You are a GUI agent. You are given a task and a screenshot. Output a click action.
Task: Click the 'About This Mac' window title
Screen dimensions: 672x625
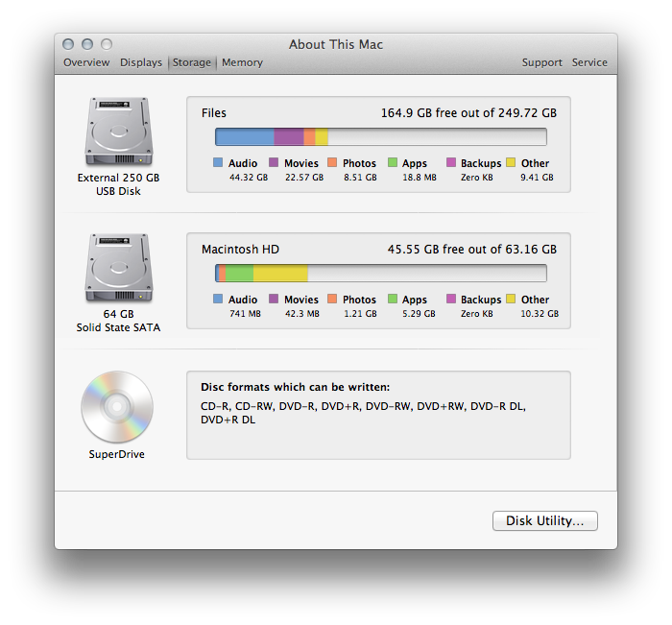tap(336, 44)
